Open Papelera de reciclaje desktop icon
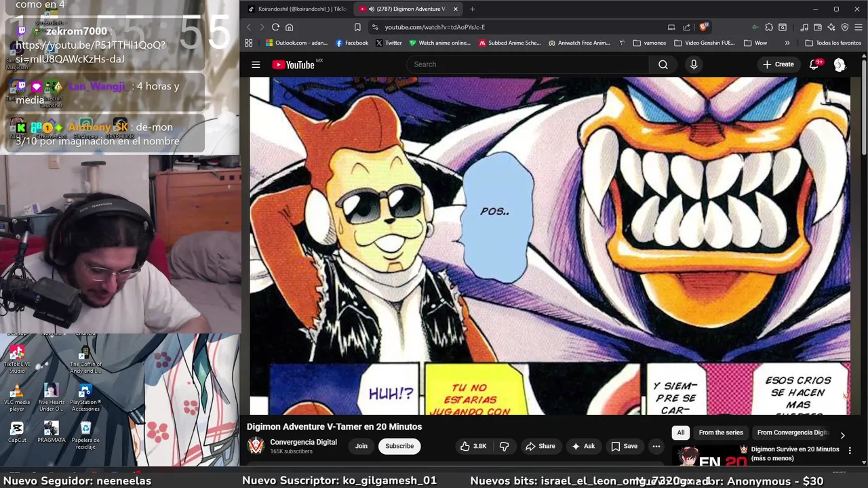The image size is (868, 488). (85, 435)
